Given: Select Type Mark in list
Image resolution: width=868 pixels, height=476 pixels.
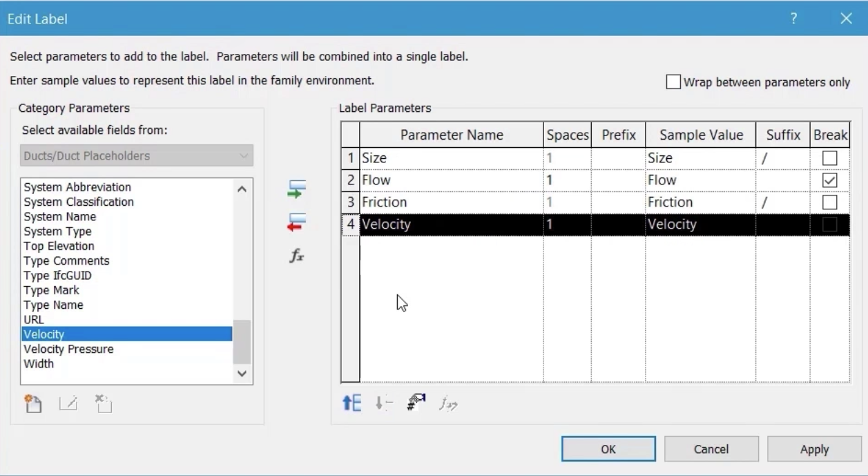Looking at the screenshot, I should click(x=51, y=290).
